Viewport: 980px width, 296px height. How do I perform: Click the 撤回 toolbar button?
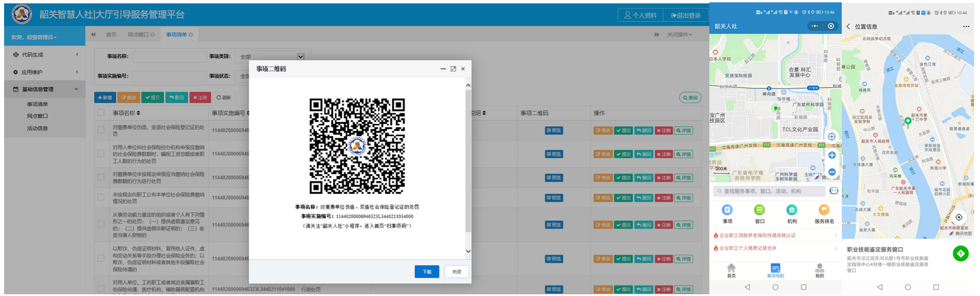coord(177,97)
